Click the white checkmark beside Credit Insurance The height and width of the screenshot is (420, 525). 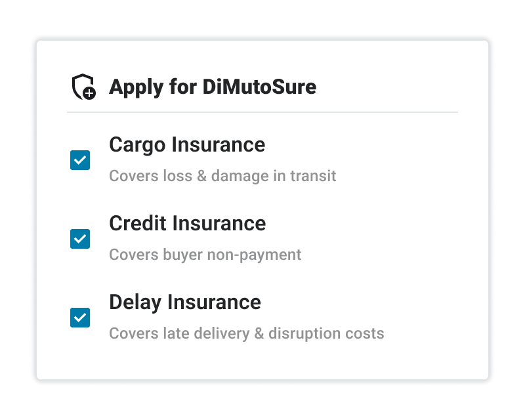coord(80,239)
